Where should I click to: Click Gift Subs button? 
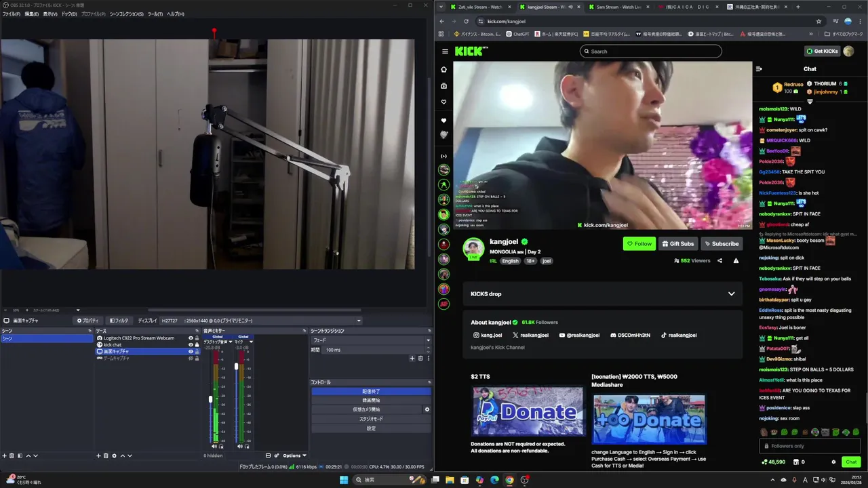coord(677,244)
